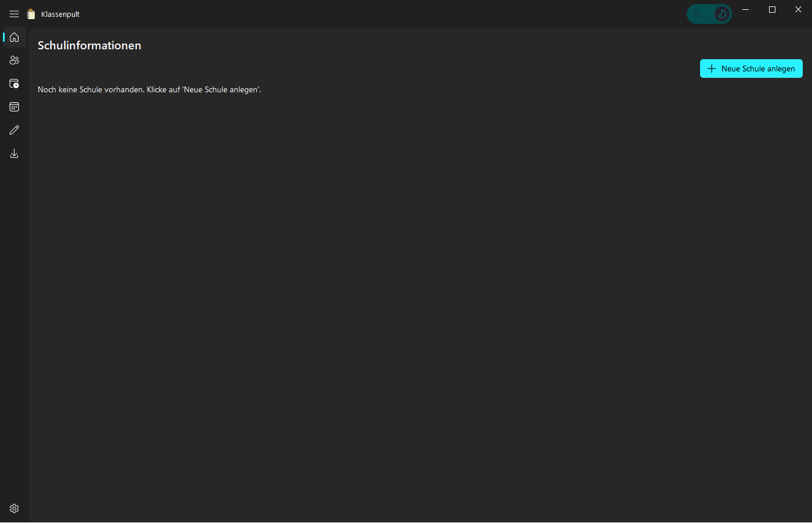Toggle the dark/light theme switch
The width and height of the screenshot is (812, 523).
[x=709, y=14]
